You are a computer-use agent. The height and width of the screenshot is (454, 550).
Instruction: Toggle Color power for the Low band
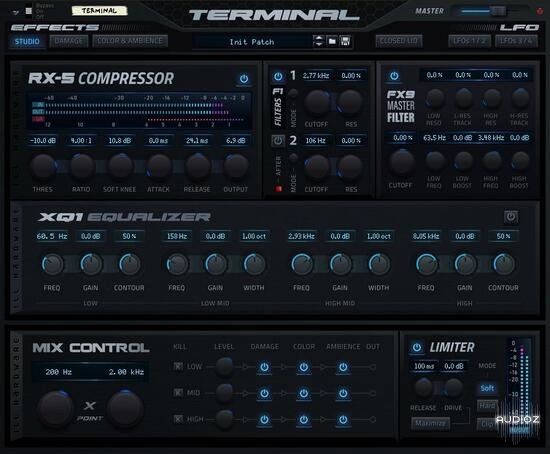pyautogui.click(x=304, y=367)
